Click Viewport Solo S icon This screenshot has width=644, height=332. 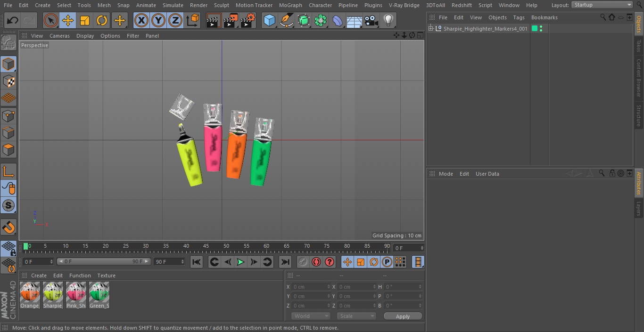point(8,206)
